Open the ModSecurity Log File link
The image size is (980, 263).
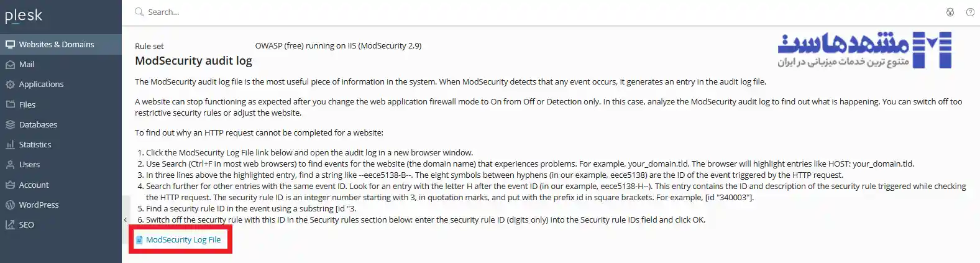click(183, 240)
